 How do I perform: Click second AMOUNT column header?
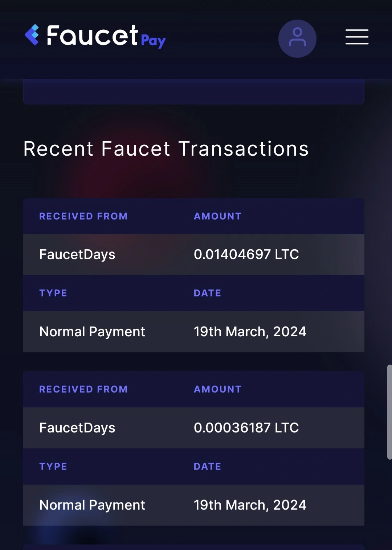(x=218, y=389)
